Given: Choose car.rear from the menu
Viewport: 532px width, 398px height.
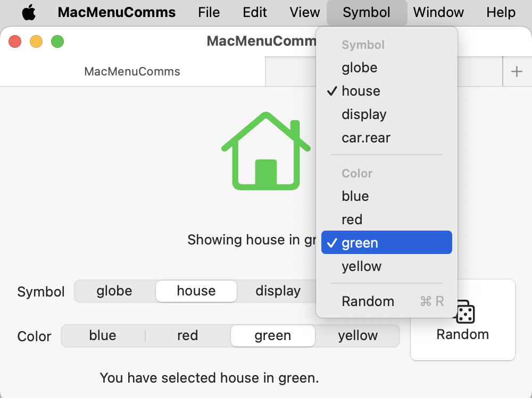Looking at the screenshot, I should (x=366, y=138).
